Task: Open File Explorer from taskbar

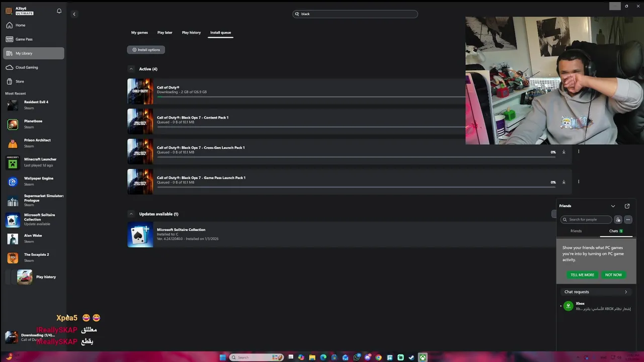Action: point(312,357)
